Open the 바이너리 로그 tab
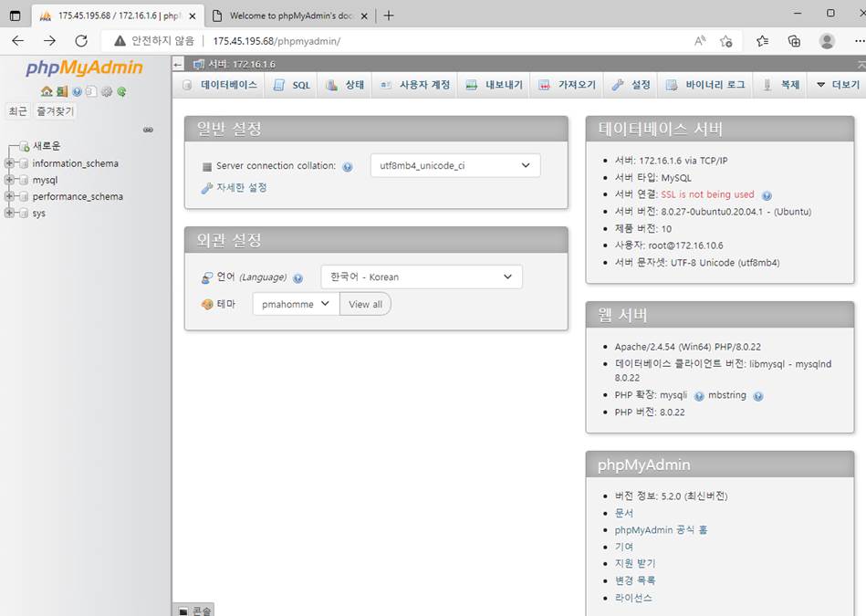 pos(705,85)
